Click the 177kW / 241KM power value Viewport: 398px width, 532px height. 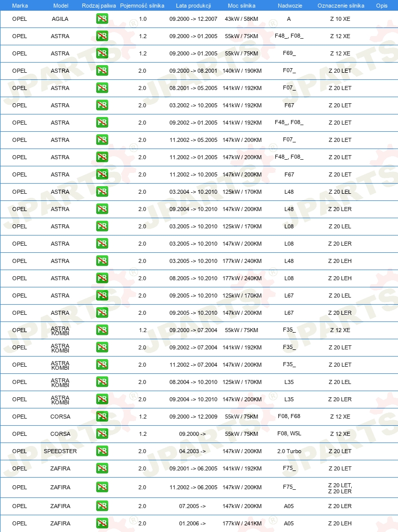(x=242, y=523)
